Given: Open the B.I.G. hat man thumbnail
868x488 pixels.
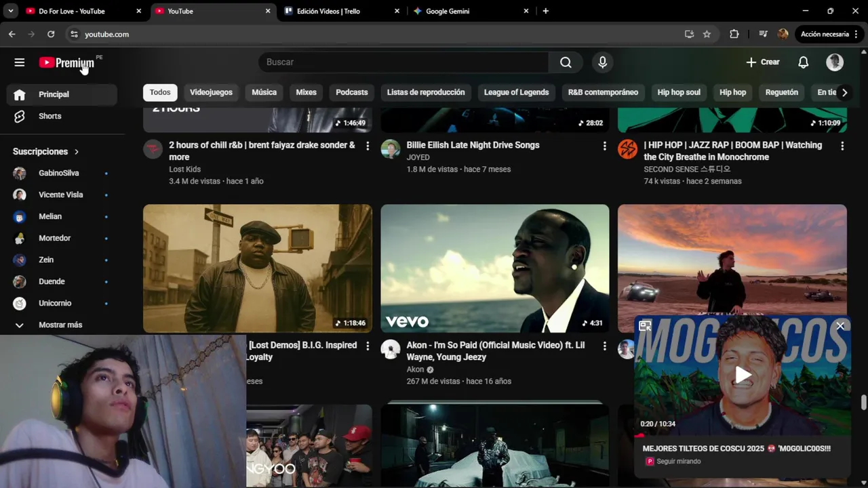Looking at the screenshot, I should coord(257,268).
